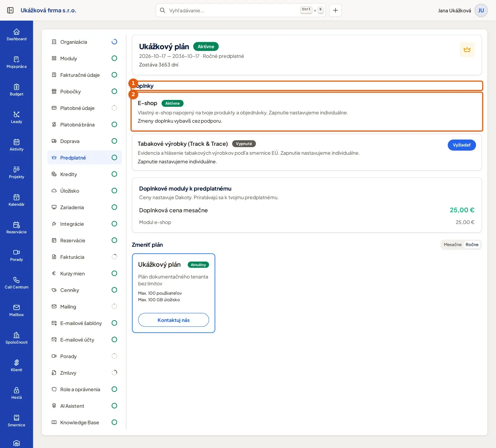Screen dimensions: 496x448
Task: Select Organizácia settings item
Action: tap(84, 42)
